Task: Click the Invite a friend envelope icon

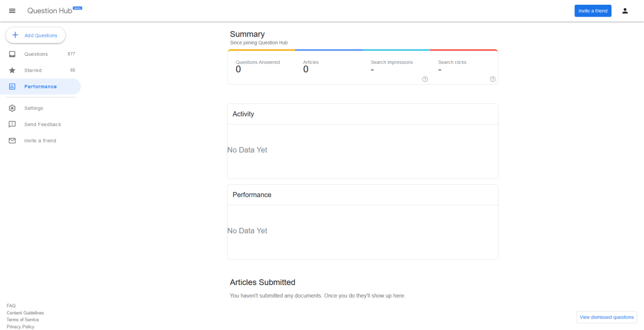Action: point(12,141)
